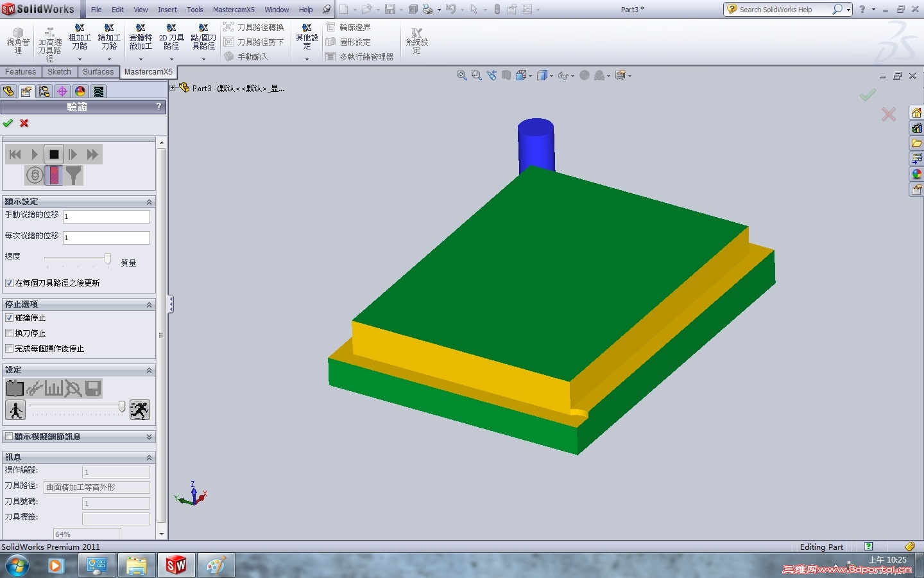Open the Tools menu
The width and height of the screenshot is (924, 578).
(x=195, y=10)
